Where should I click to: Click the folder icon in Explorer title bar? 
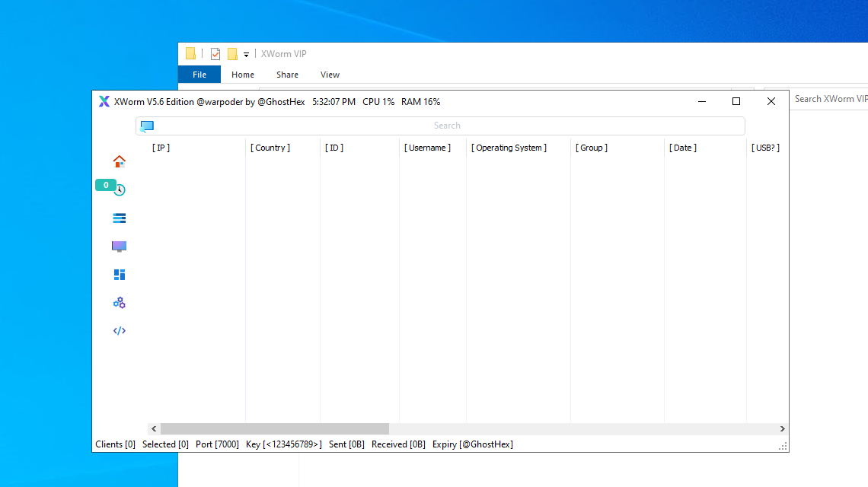pyautogui.click(x=190, y=54)
